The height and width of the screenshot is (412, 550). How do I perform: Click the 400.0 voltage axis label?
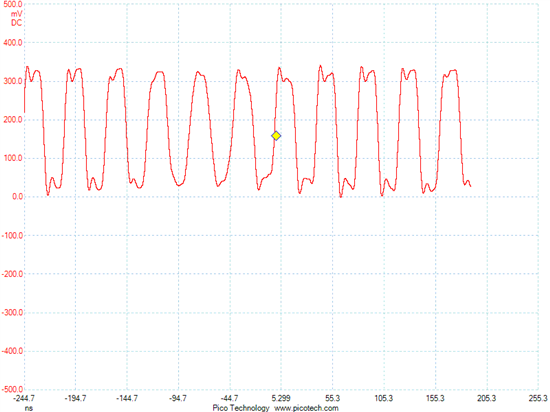coord(13,43)
